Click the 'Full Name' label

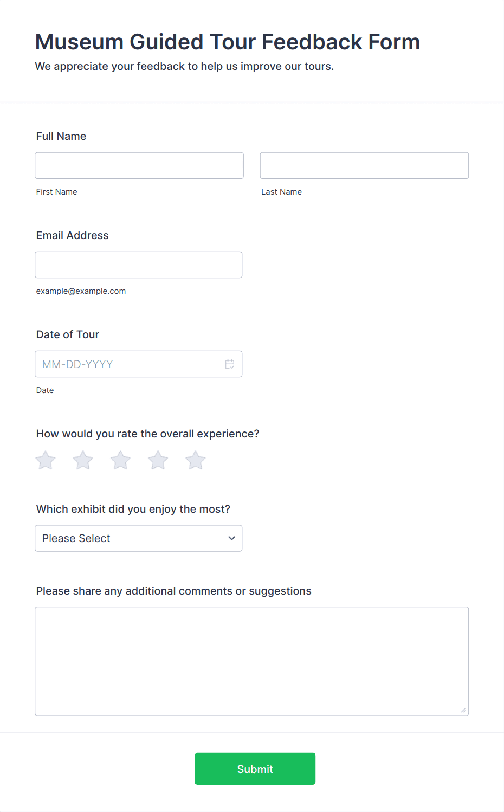point(61,136)
